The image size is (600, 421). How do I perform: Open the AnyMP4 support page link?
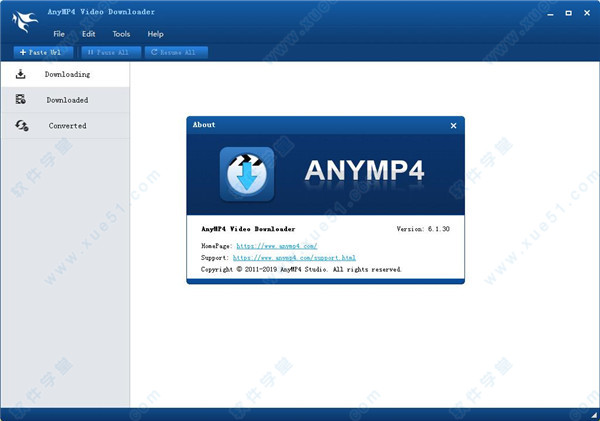(294, 258)
